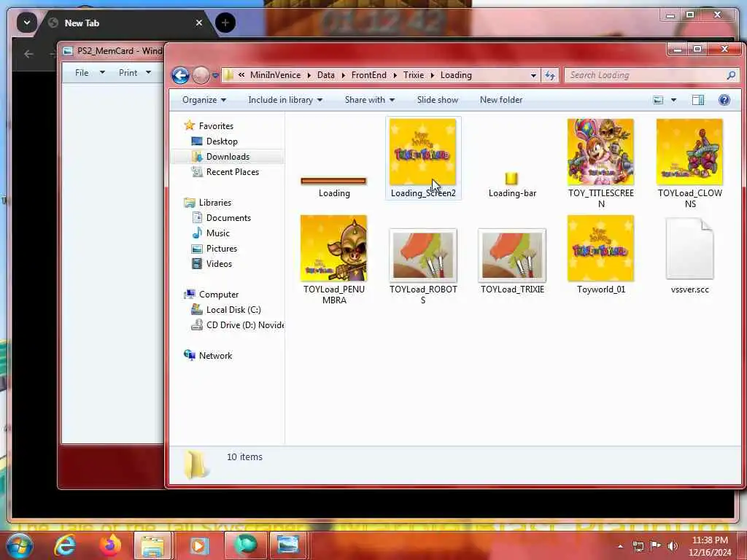Screen dimensions: 747x560
Task: Open recent locations dropdown beside forward arrow
Action: click(215, 76)
